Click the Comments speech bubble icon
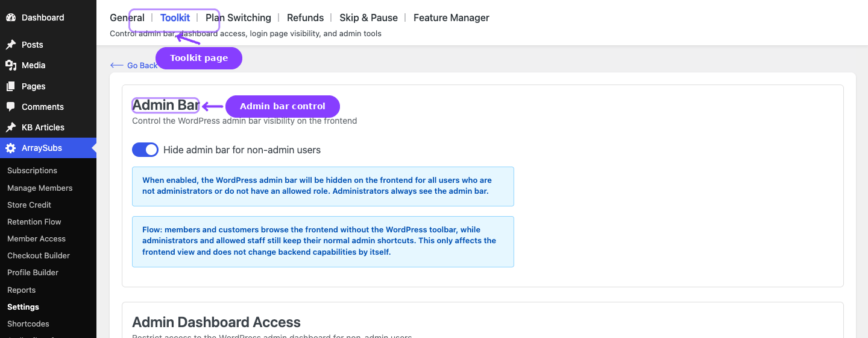Viewport: 868px width, 338px height. coord(11,107)
